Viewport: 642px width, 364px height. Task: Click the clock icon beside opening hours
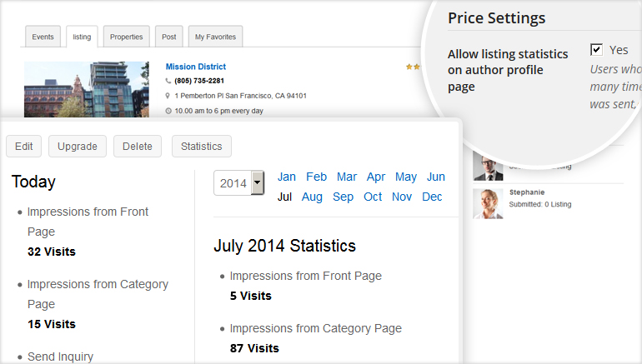(x=168, y=111)
